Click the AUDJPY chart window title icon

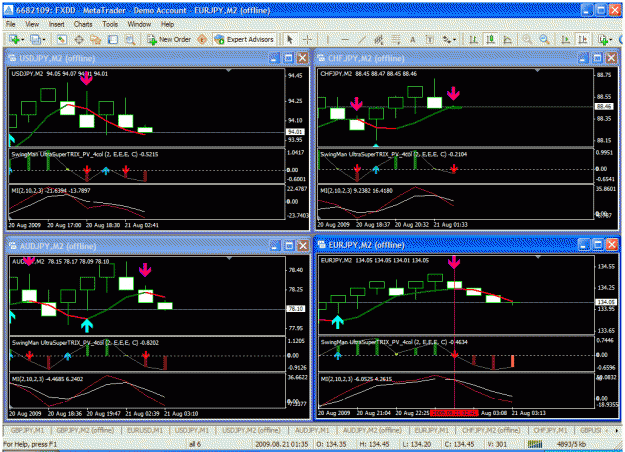pos(12,246)
